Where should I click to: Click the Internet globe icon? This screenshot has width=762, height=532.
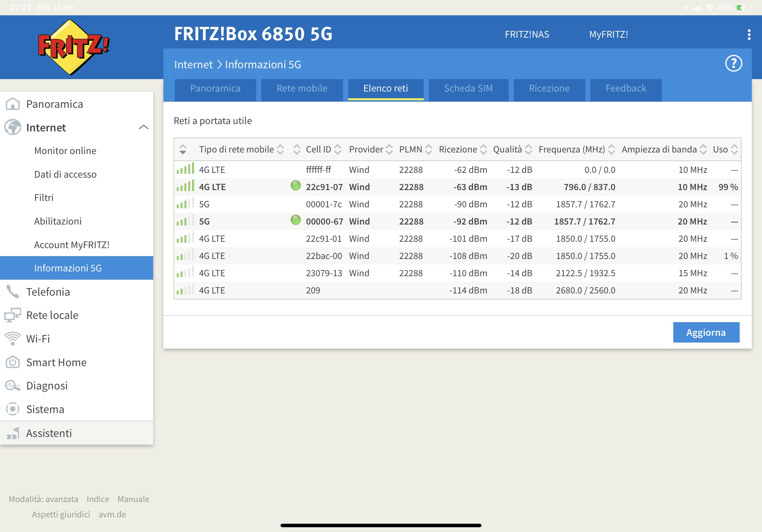pos(13,127)
